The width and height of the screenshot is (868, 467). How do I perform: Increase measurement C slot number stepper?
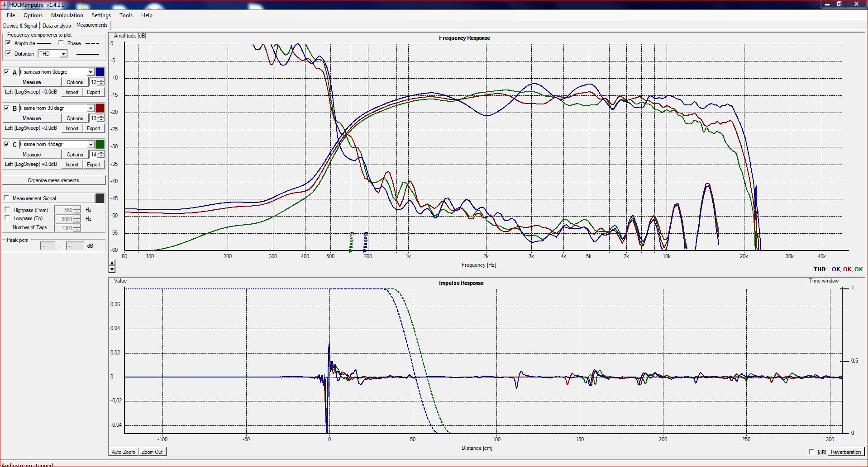point(101,152)
